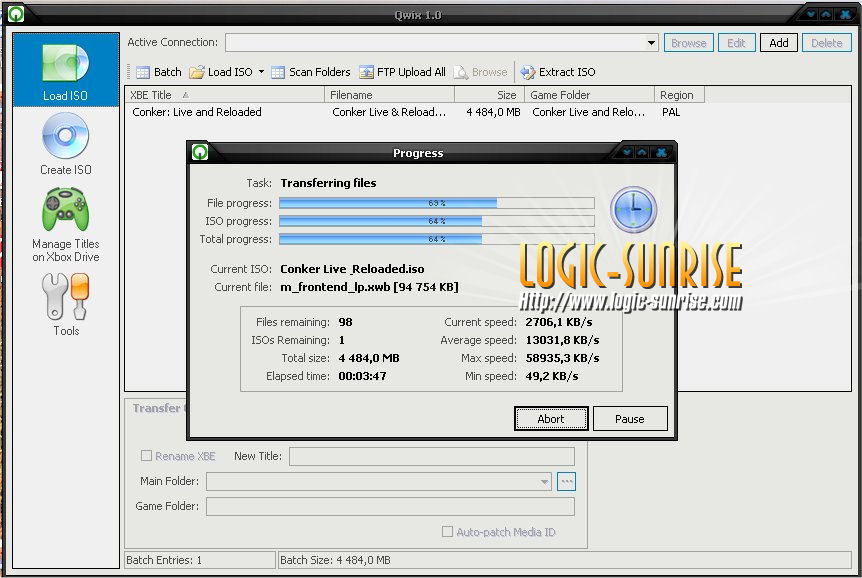Click the max speed value '58935,3 KB/s'
Screen dimensions: 862x578
pos(562,358)
